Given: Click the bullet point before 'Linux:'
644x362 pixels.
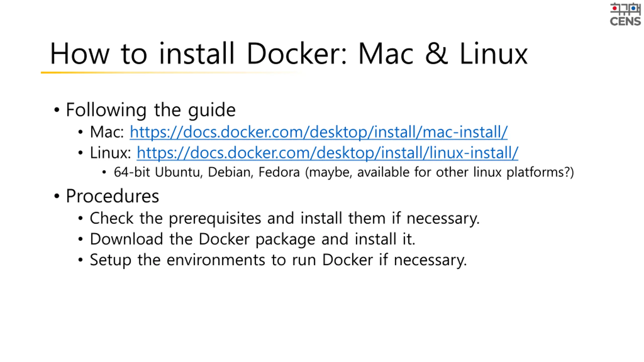Looking at the screenshot, I should [80, 153].
